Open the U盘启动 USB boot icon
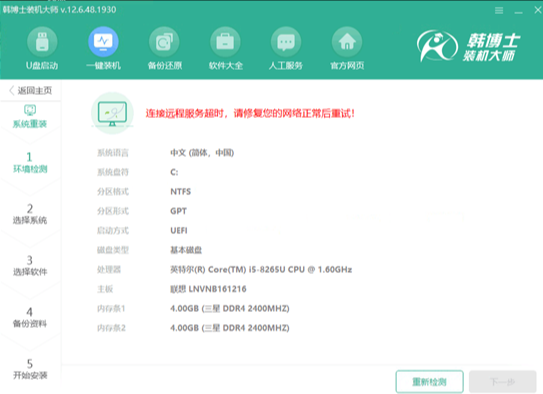Screen dimensions: 543x394 click(42, 42)
